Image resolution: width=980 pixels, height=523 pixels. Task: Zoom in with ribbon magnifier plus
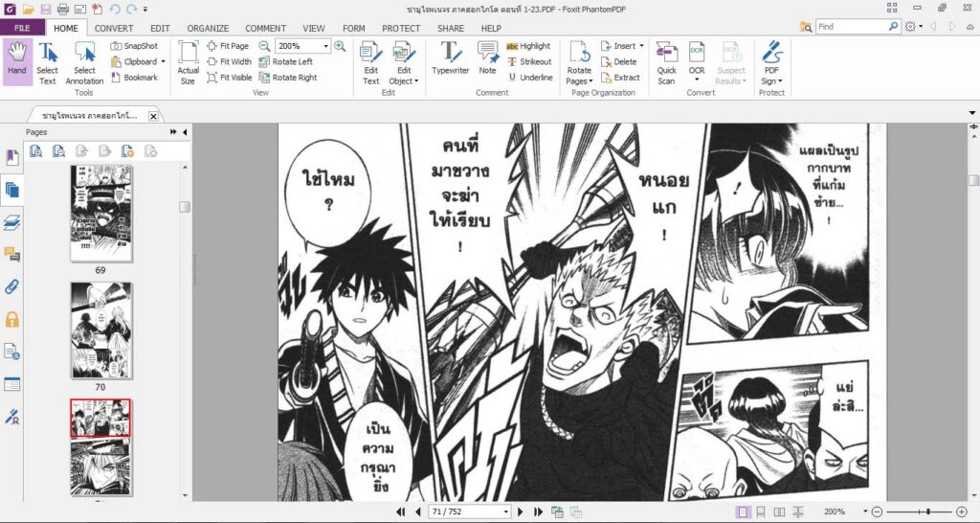pos(340,46)
